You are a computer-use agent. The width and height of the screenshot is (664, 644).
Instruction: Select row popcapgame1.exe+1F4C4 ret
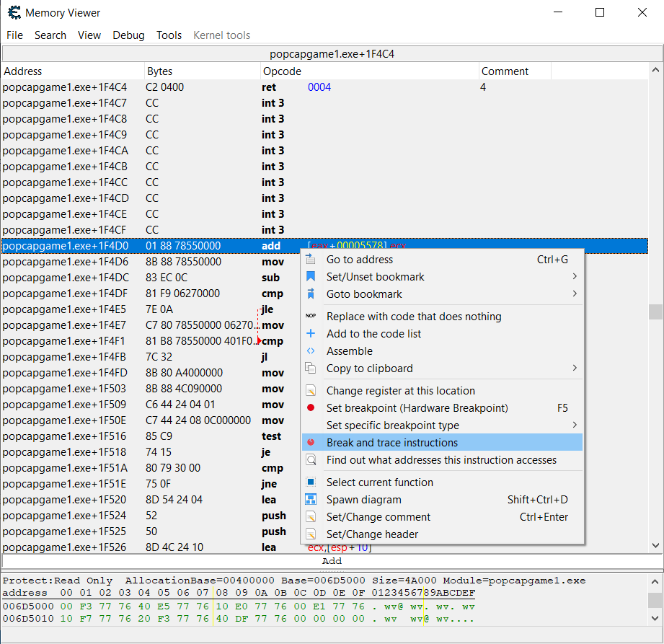(x=325, y=87)
